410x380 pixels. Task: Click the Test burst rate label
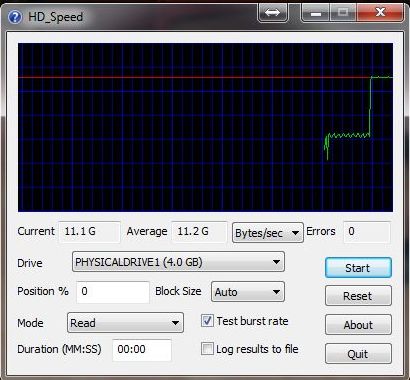252,321
